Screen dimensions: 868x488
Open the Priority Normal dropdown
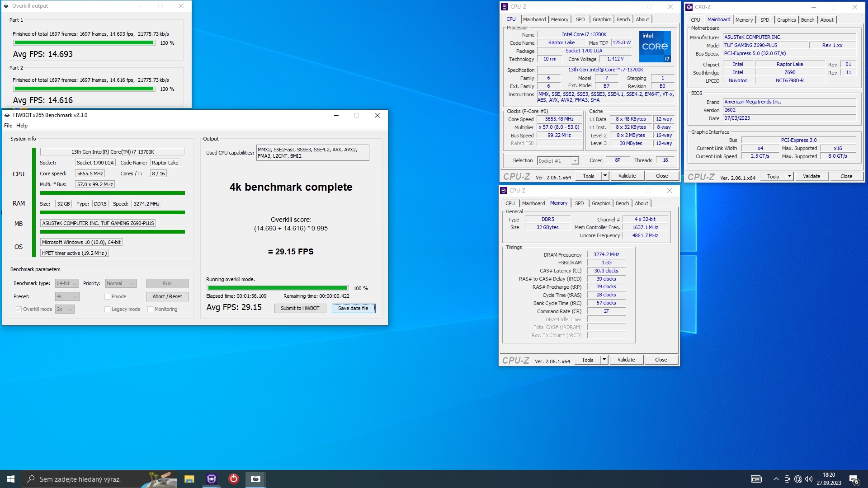click(121, 284)
